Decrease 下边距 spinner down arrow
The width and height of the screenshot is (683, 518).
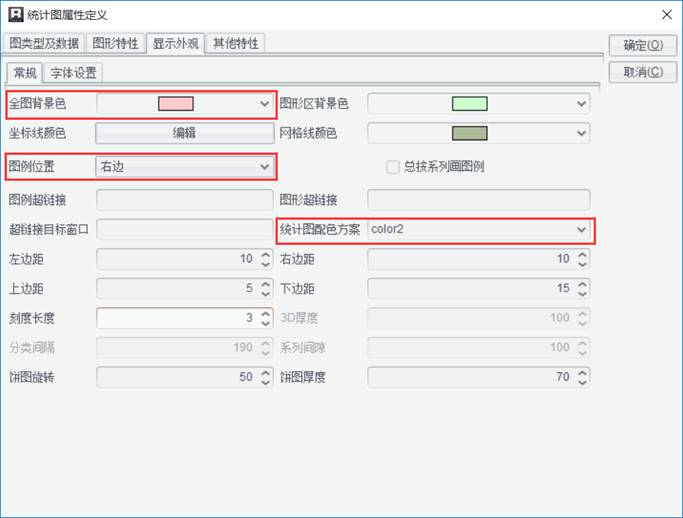click(x=582, y=293)
